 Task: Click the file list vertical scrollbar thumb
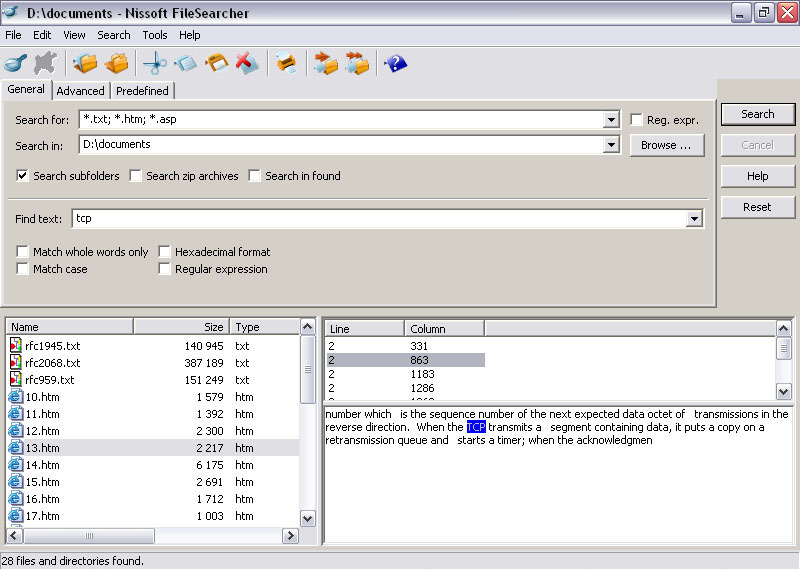(308, 369)
